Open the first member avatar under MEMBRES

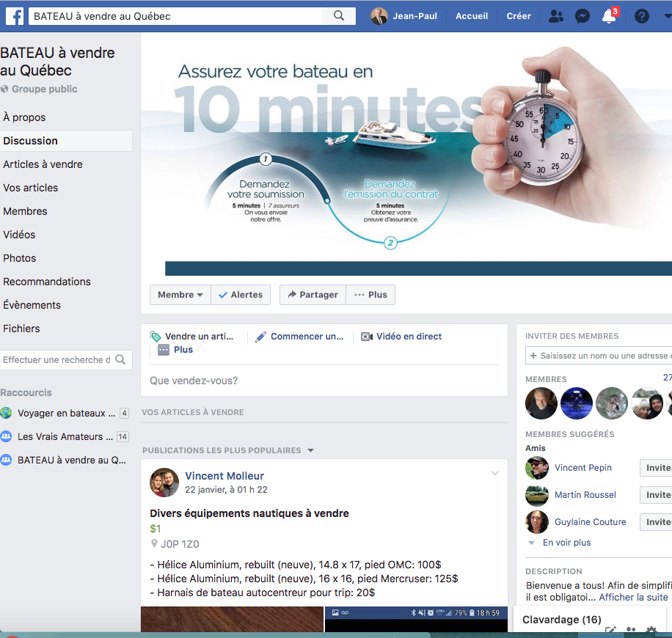(541, 403)
